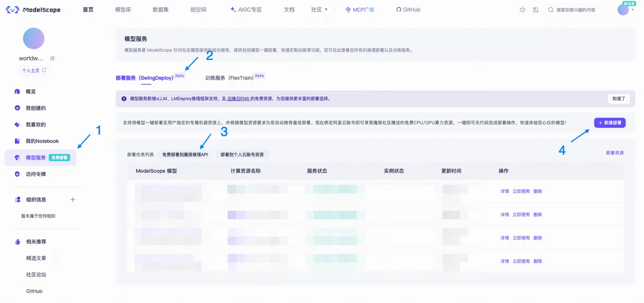Open the 个人主页 link
This screenshot has height=303, width=644.
pos(34,70)
